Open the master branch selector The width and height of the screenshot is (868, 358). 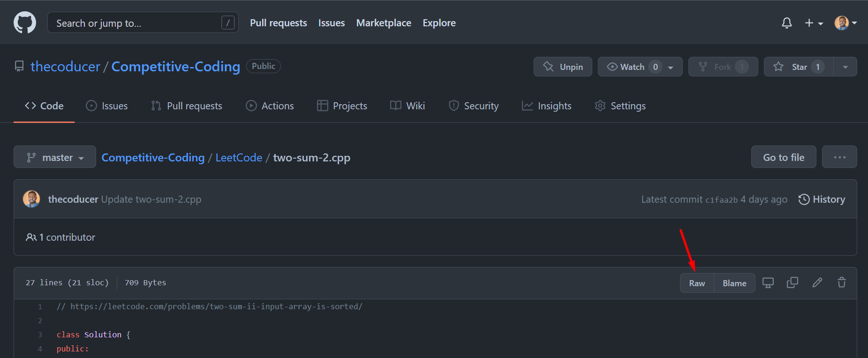tap(55, 158)
